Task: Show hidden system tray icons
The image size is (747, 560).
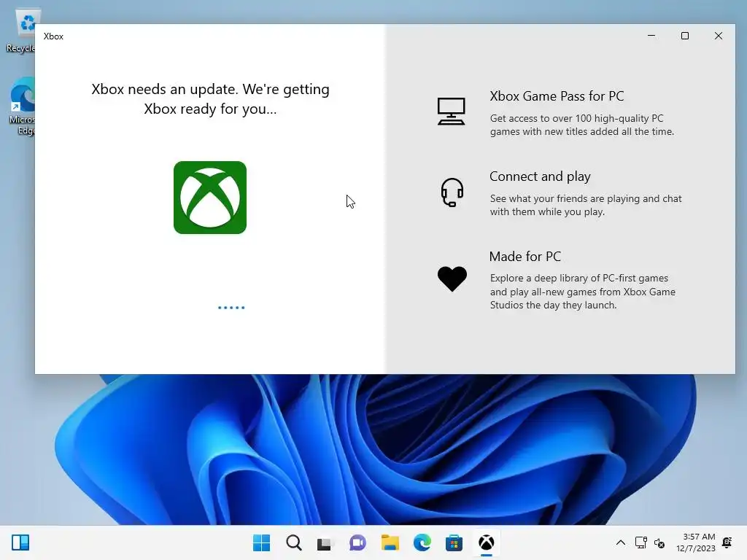Action: coord(621,542)
